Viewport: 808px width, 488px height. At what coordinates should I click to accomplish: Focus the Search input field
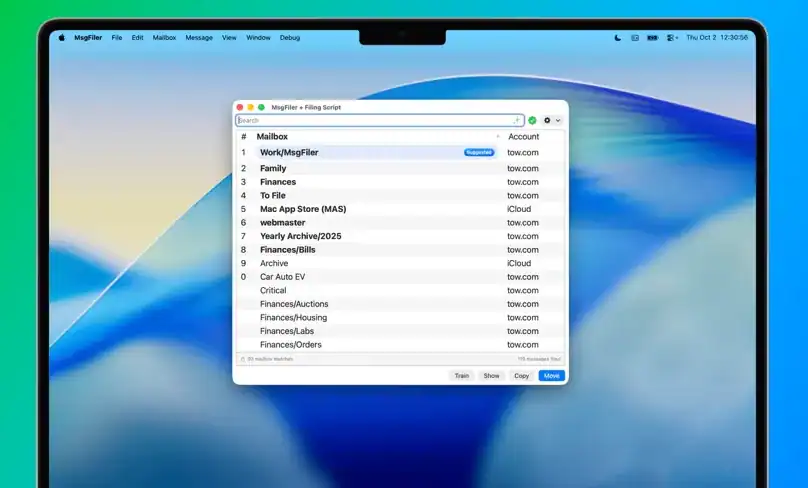[380, 120]
